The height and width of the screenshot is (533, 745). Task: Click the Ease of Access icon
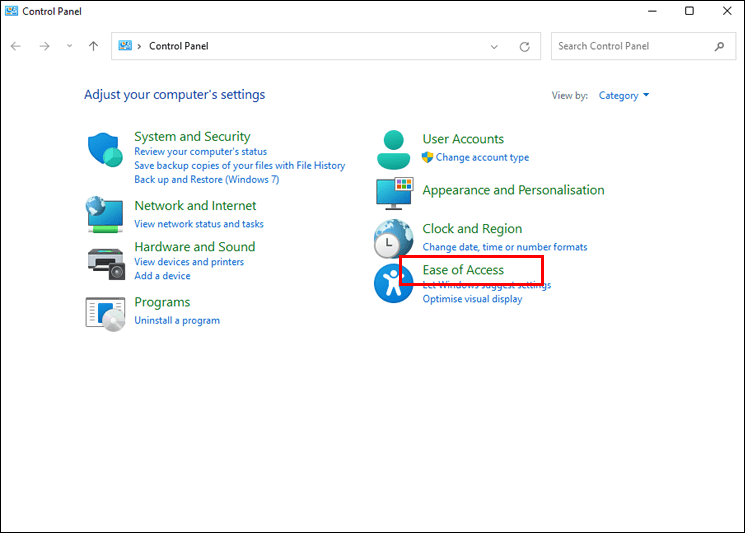point(391,284)
